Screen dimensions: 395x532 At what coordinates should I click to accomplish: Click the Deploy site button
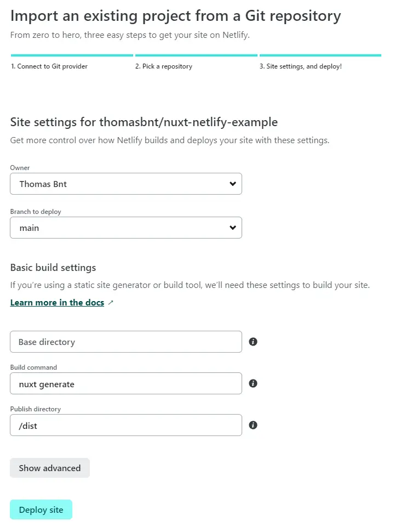[41, 510]
